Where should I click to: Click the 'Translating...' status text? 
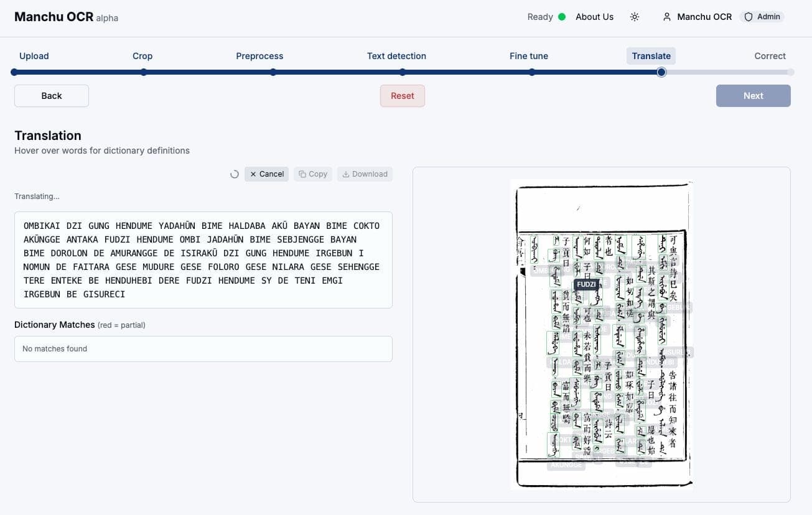point(37,197)
